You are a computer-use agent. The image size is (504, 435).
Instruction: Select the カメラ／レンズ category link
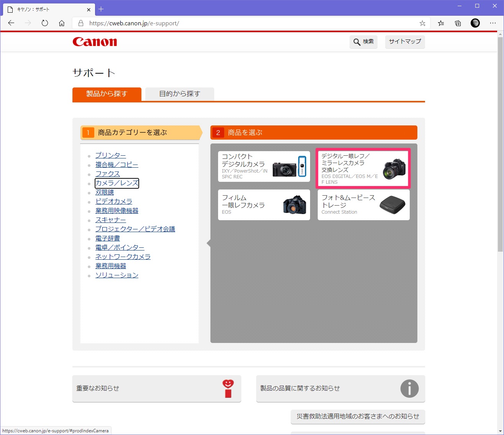(117, 183)
